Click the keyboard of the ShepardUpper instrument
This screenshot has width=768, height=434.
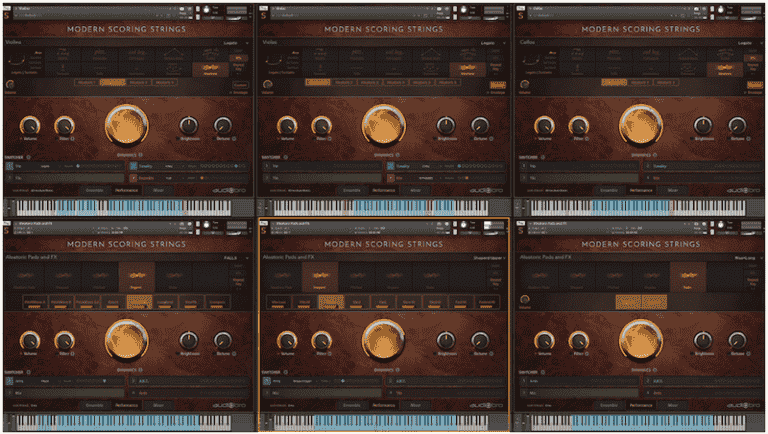[381, 422]
